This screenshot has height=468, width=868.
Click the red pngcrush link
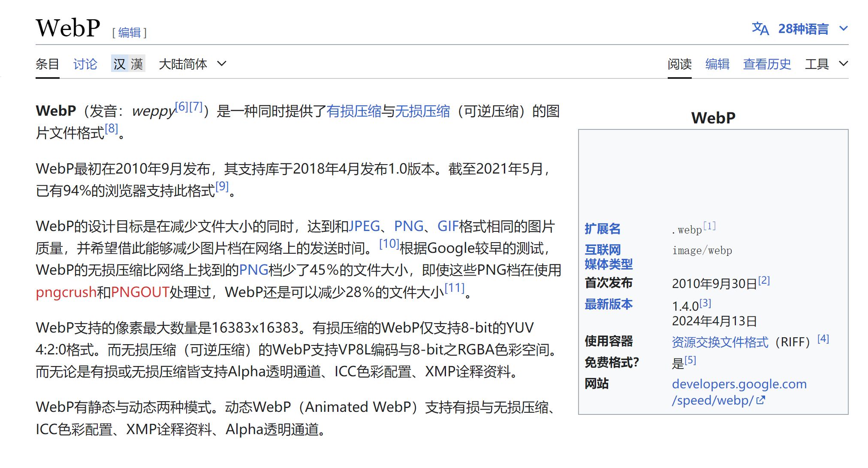coord(66,292)
